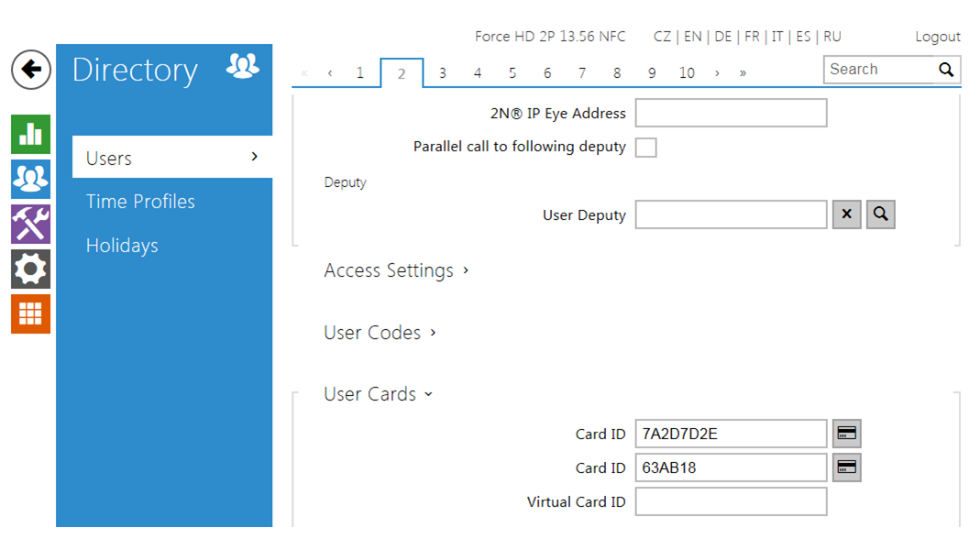Clear User Deputy with X button

tap(846, 214)
